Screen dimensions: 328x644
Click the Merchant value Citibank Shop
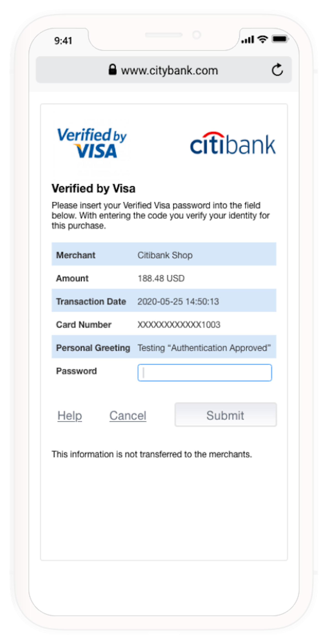click(165, 255)
